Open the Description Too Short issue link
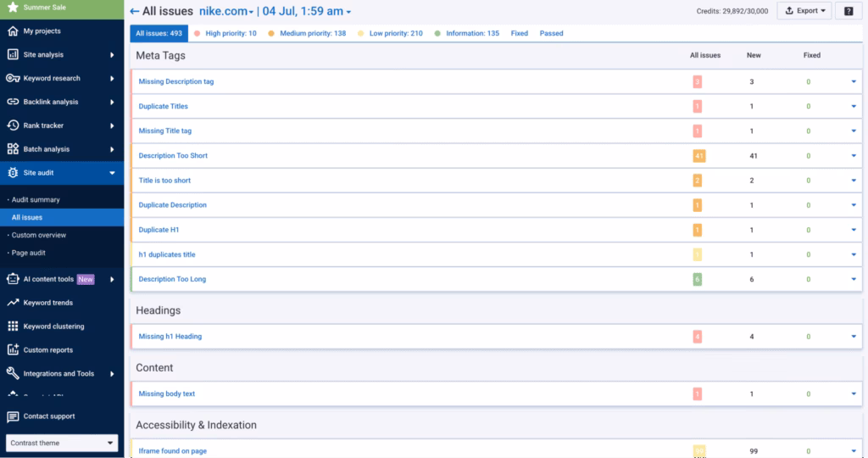This screenshot has height=458, width=868. tap(173, 156)
